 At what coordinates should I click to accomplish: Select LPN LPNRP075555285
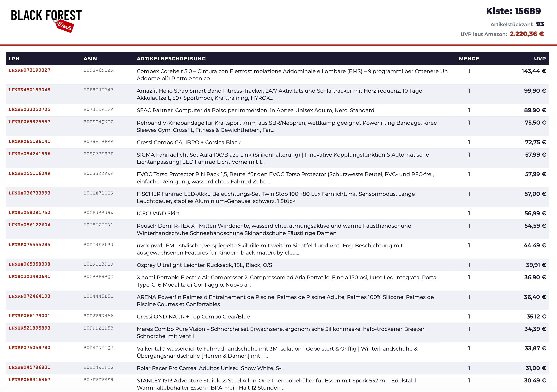29,245
